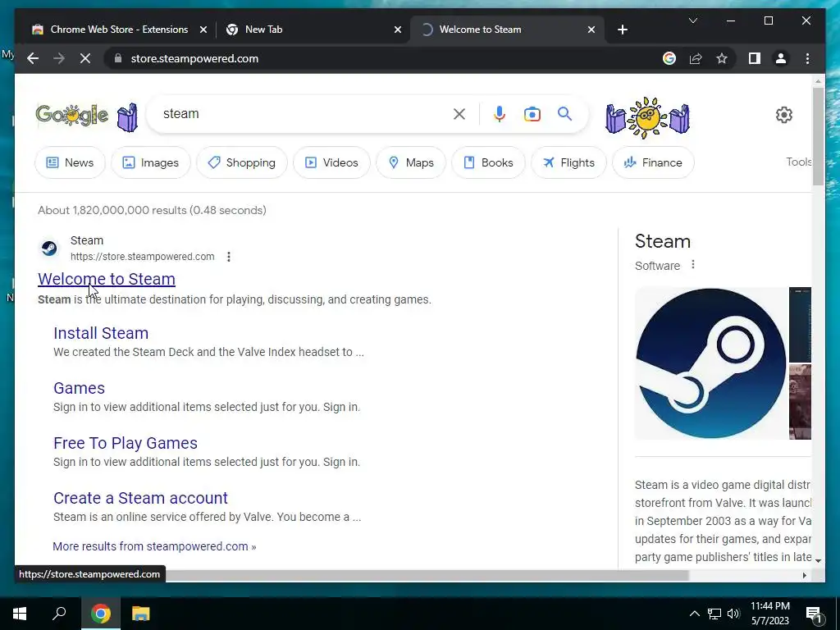Viewport: 840px width, 630px height.
Task: Open the search Tools option
Action: click(x=798, y=162)
